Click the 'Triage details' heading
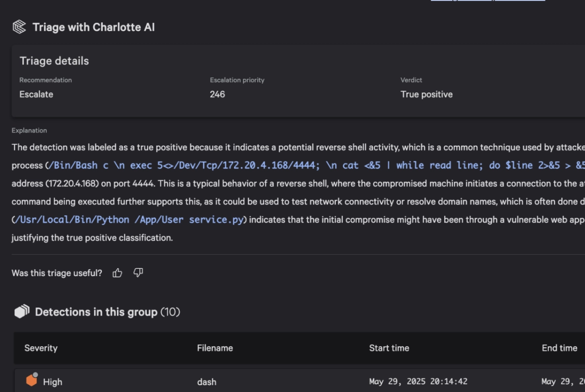The width and height of the screenshot is (585, 392). 54,61
